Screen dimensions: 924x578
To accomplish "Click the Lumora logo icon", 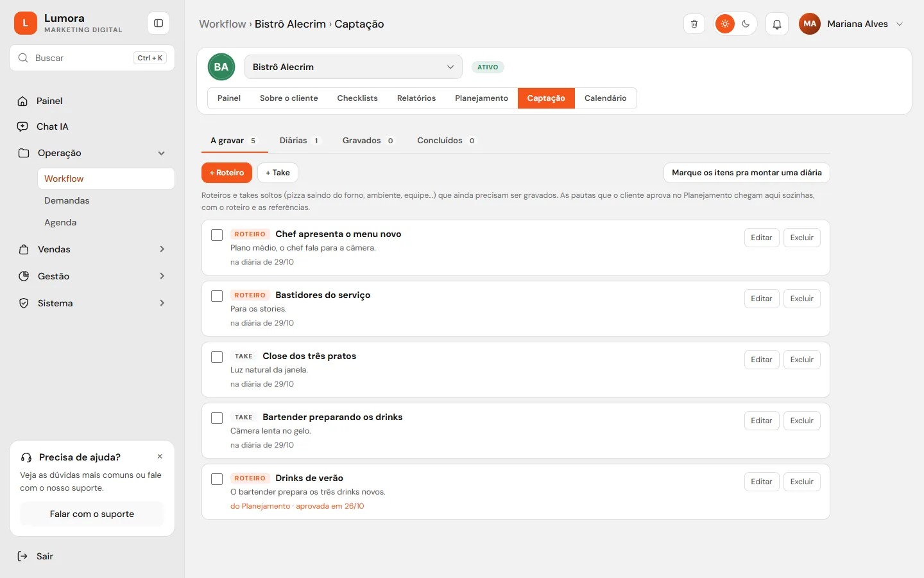I will coord(26,23).
